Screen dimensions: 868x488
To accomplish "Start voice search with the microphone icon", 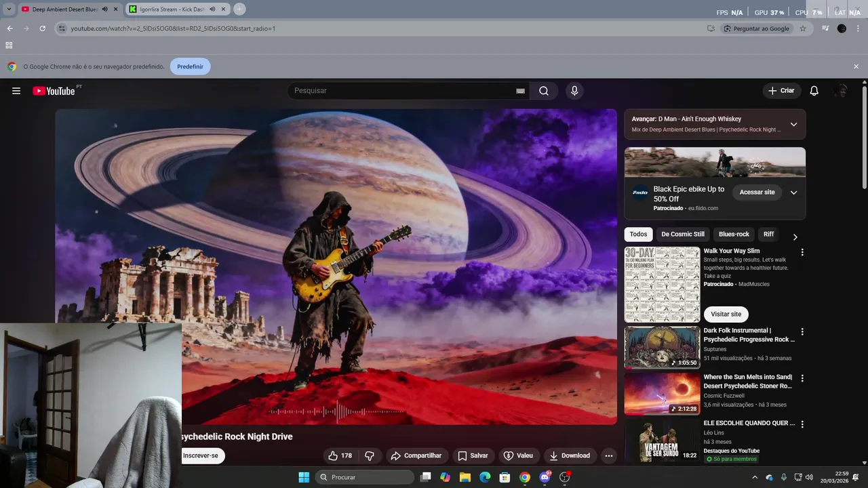I will click(x=574, y=91).
